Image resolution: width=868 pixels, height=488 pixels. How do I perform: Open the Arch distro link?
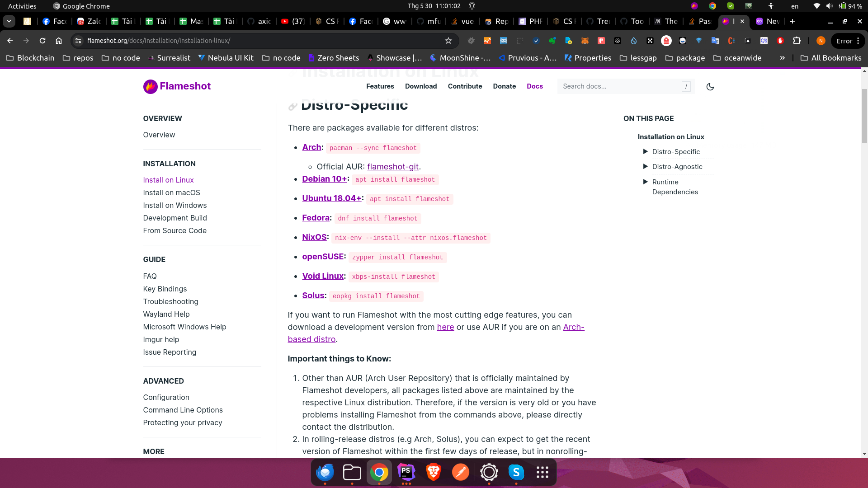pos(312,147)
